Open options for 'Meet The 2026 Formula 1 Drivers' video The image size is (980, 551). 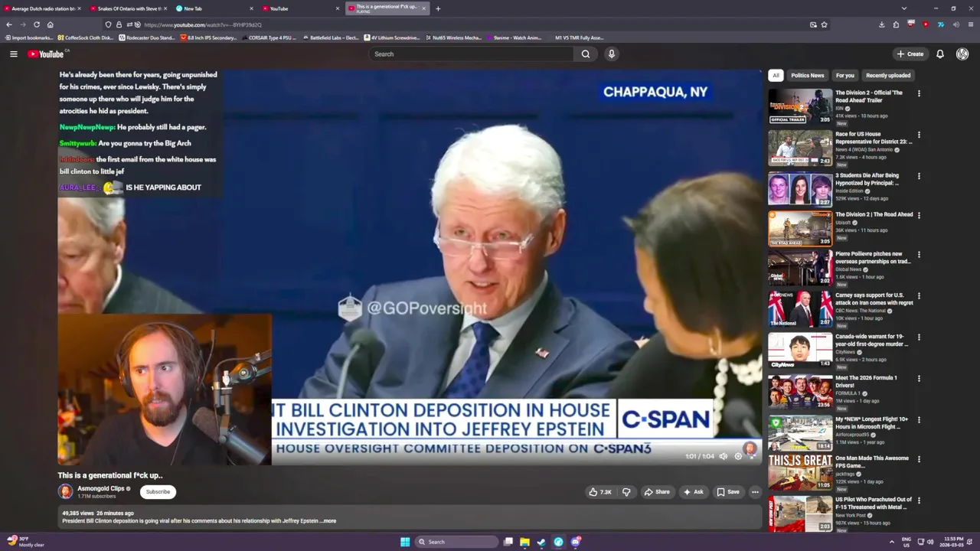tap(919, 378)
